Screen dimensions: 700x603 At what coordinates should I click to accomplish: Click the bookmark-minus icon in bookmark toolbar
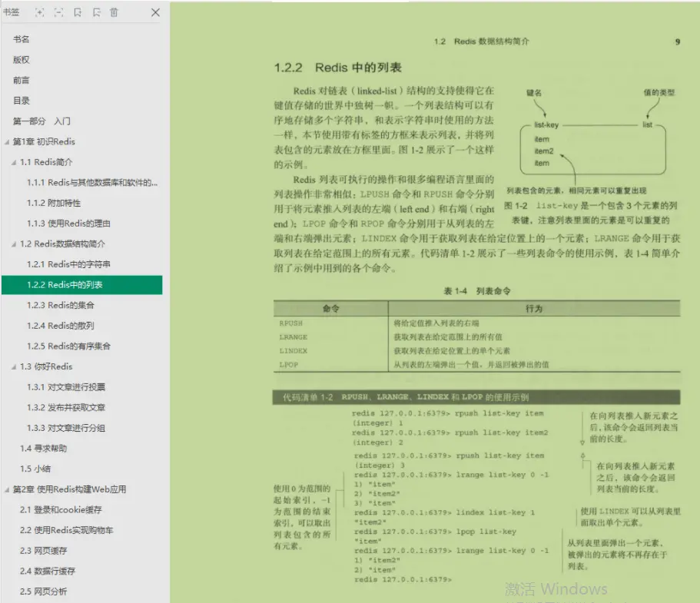(96, 12)
